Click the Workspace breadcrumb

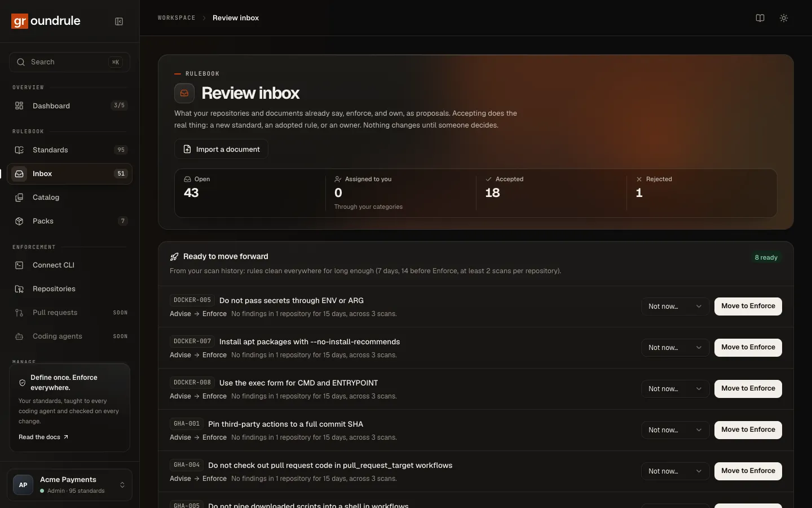coord(176,18)
